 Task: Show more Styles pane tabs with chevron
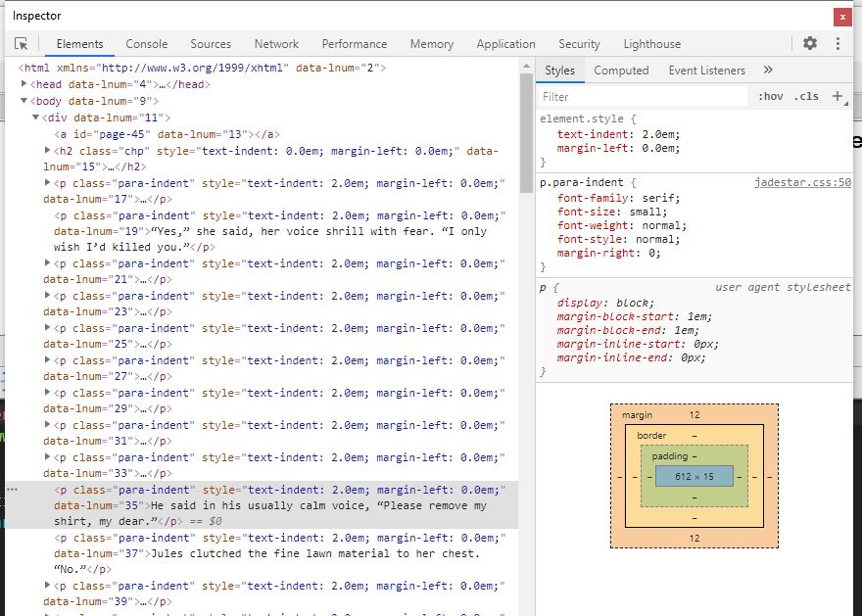pyautogui.click(x=768, y=70)
